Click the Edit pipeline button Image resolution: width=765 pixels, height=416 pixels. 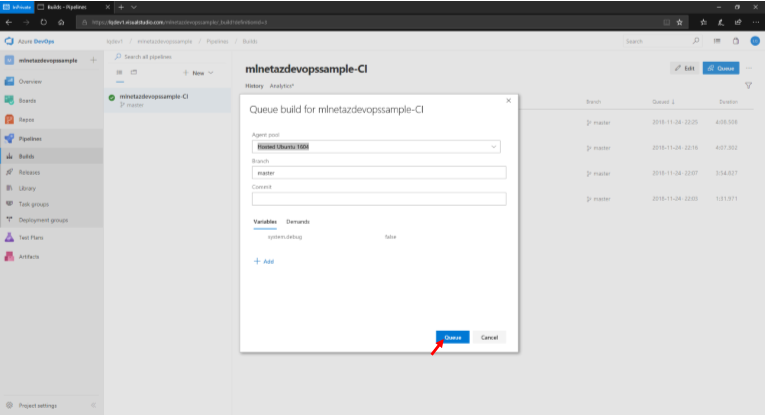[x=684, y=68]
